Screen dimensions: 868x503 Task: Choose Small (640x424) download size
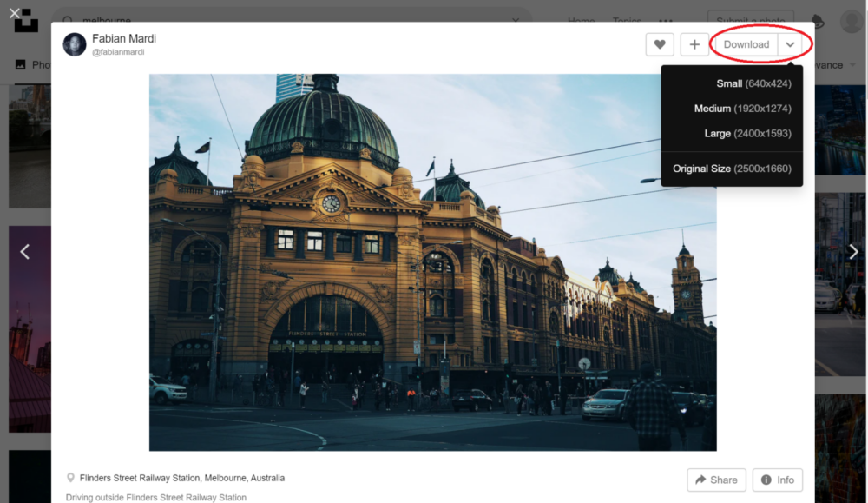753,83
